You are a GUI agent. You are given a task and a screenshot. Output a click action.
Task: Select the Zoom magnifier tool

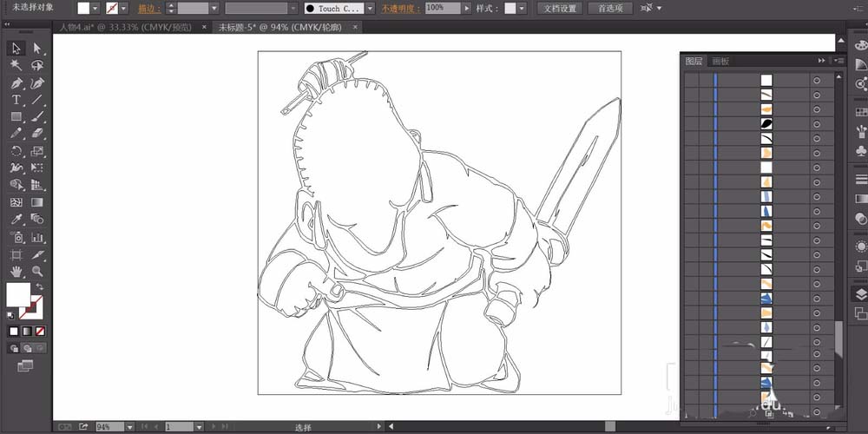coord(37,271)
